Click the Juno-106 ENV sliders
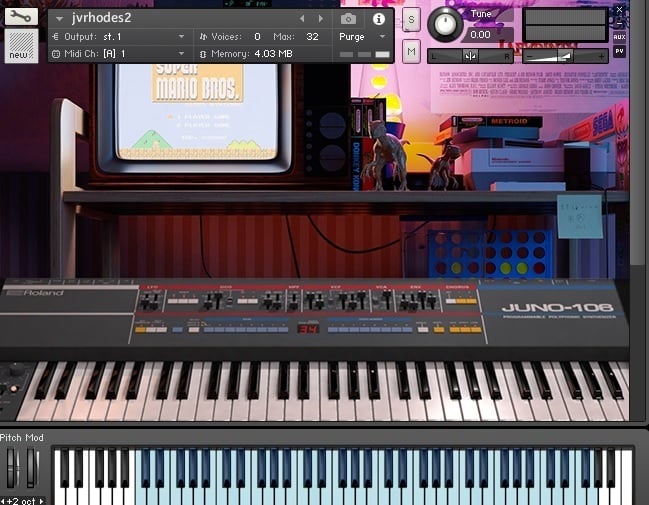The image size is (649, 505). [x=418, y=300]
